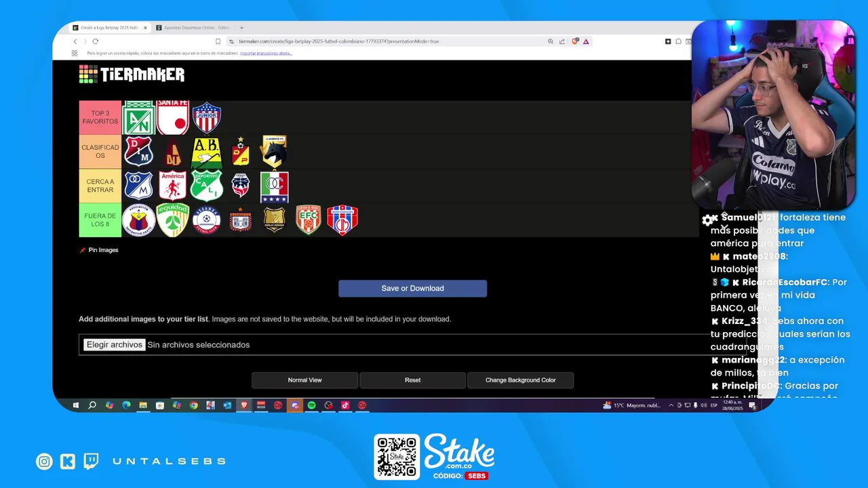Select the Alianza Futbol Club crest

[206, 220]
